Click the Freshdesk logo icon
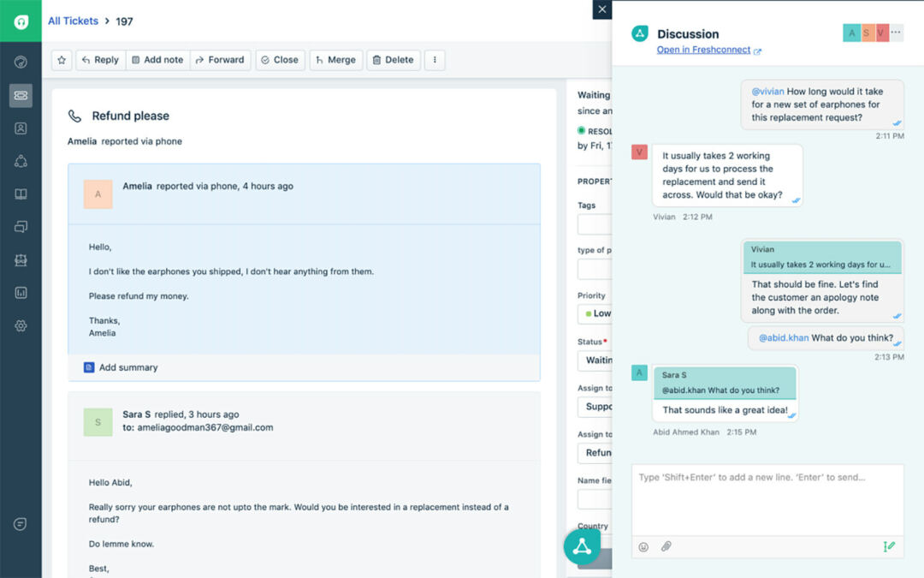This screenshot has height=578, width=924. point(21,21)
